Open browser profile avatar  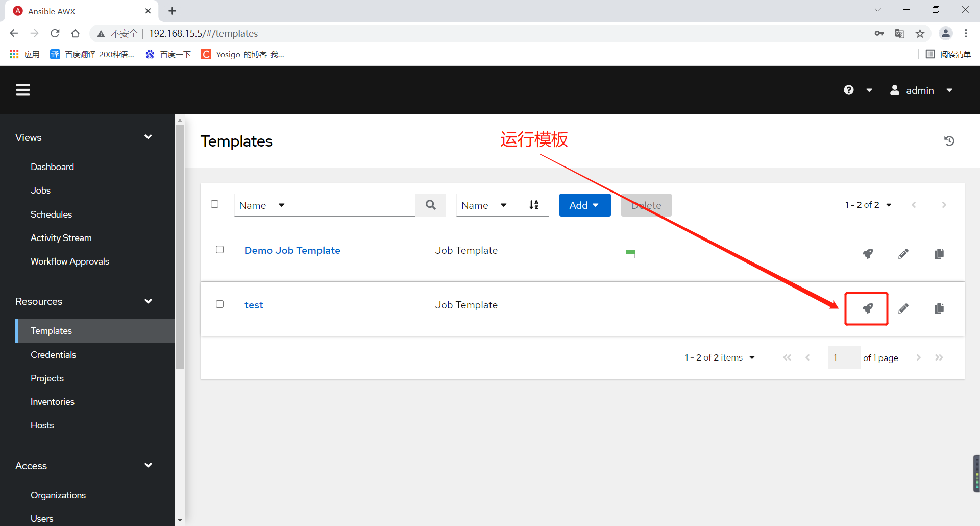tap(946, 33)
